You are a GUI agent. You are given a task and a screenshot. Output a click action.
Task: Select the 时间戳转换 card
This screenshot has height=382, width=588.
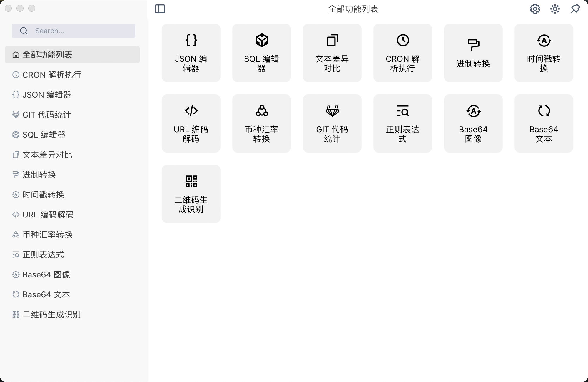click(544, 53)
